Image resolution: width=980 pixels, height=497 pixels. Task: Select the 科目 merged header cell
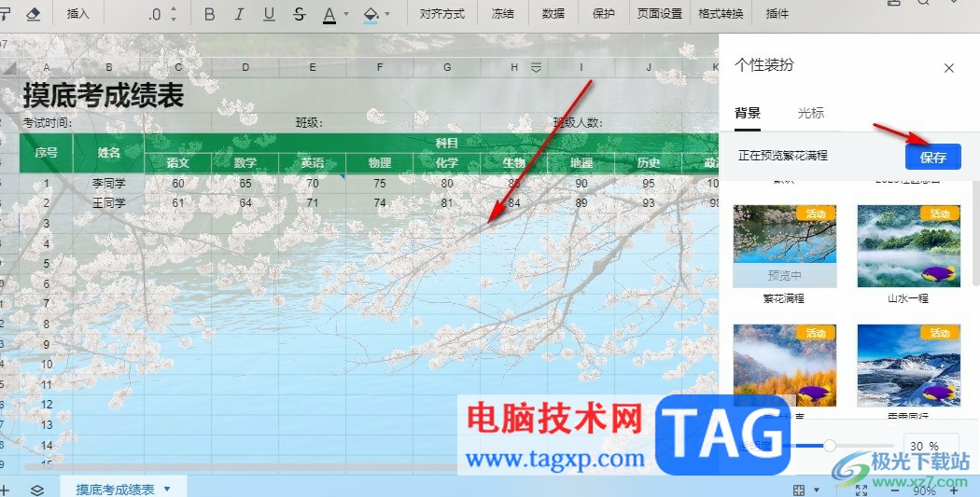coord(446,143)
